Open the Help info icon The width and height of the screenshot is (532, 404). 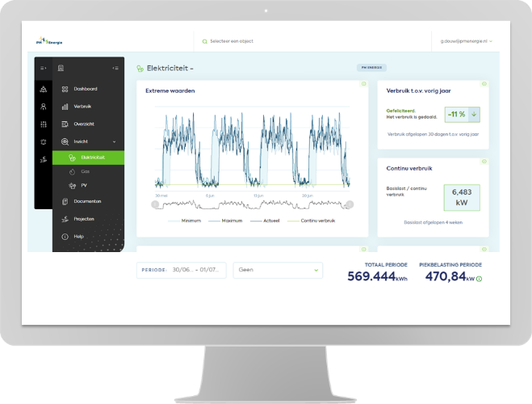[x=65, y=237]
